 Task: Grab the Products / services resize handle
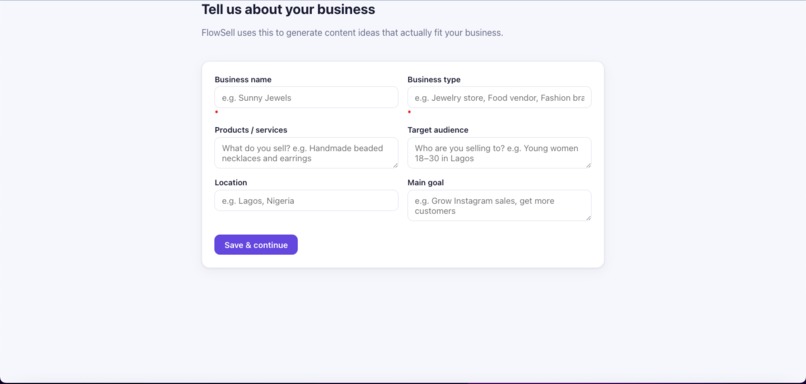tap(395, 165)
